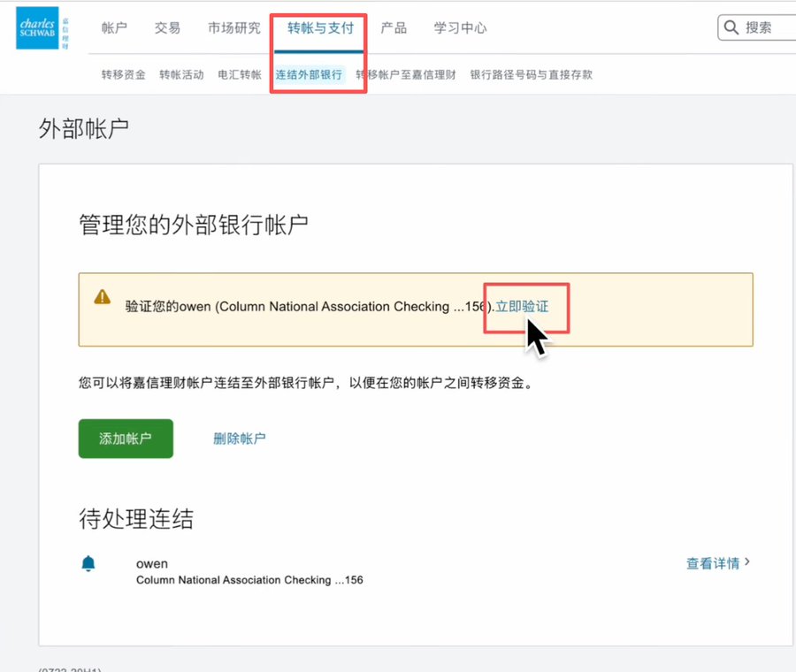Screen dimensions: 796x672
Task: Click 'Column National Association Checking ...156' under owen
Action: (x=249, y=580)
